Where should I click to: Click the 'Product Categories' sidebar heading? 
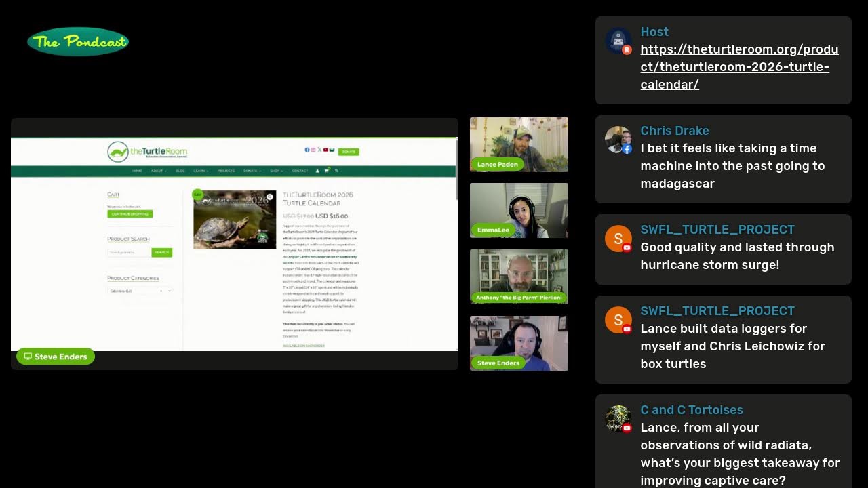click(133, 278)
